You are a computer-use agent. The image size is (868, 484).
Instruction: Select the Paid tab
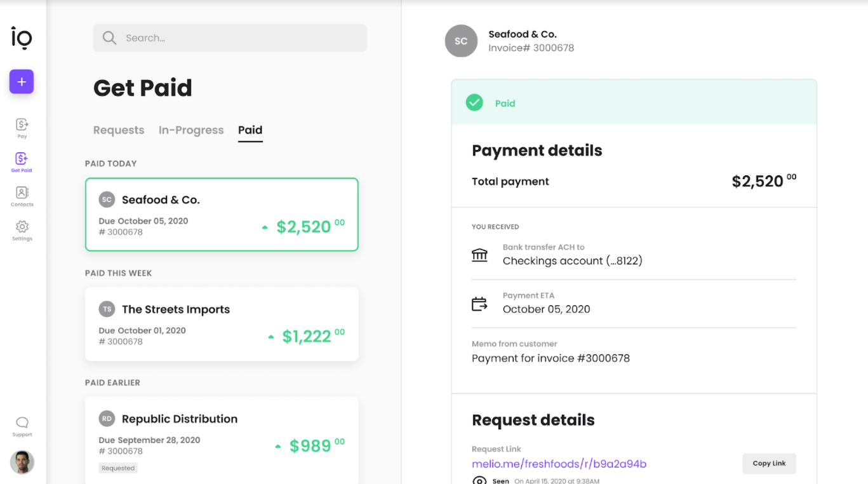(x=250, y=130)
